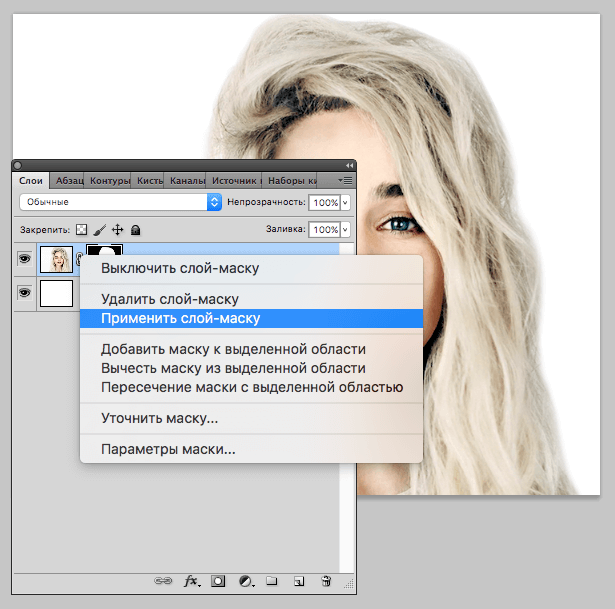Screen dimensions: 615x609
Task: Switch to the Слои tab
Action: click(31, 181)
